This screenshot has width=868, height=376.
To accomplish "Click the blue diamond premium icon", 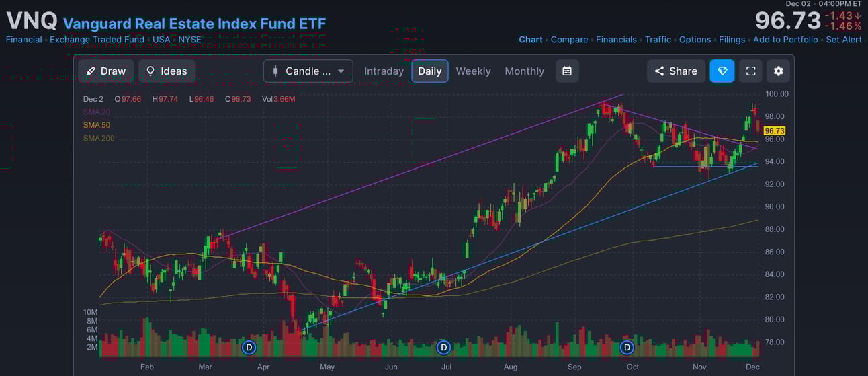I will tap(722, 71).
